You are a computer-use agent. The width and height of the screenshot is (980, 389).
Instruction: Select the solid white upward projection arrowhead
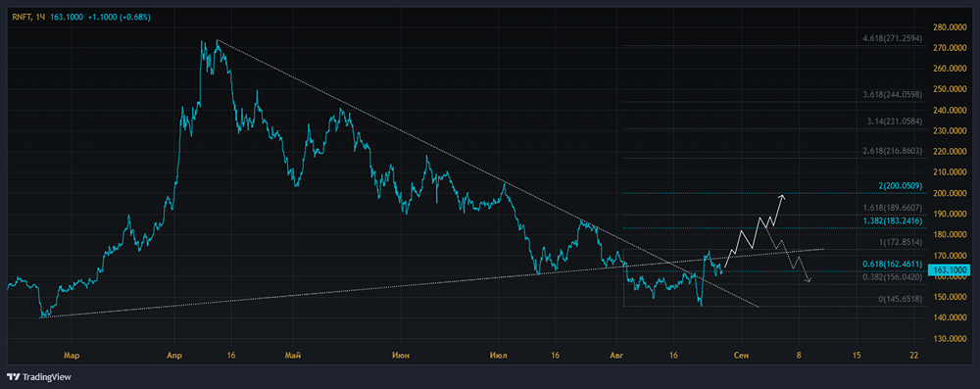[x=782, y=198]
